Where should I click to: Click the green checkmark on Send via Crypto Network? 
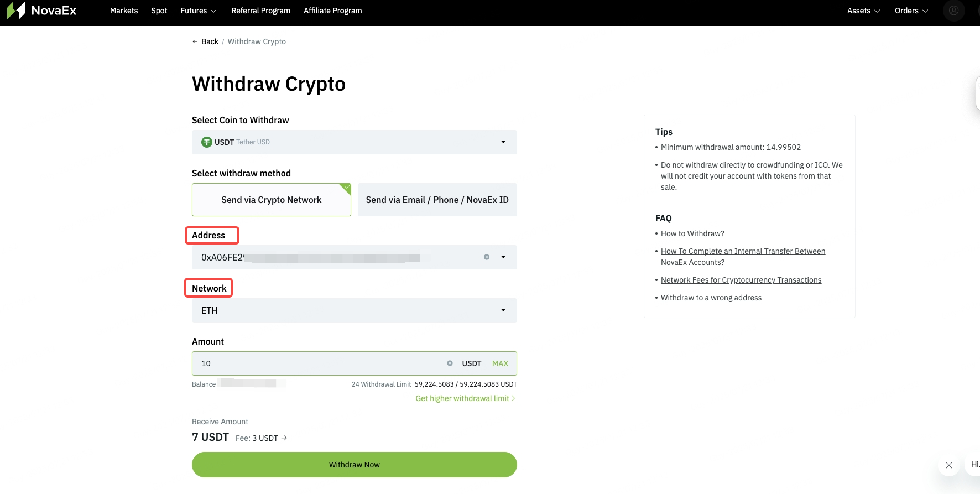coord(346,186)
